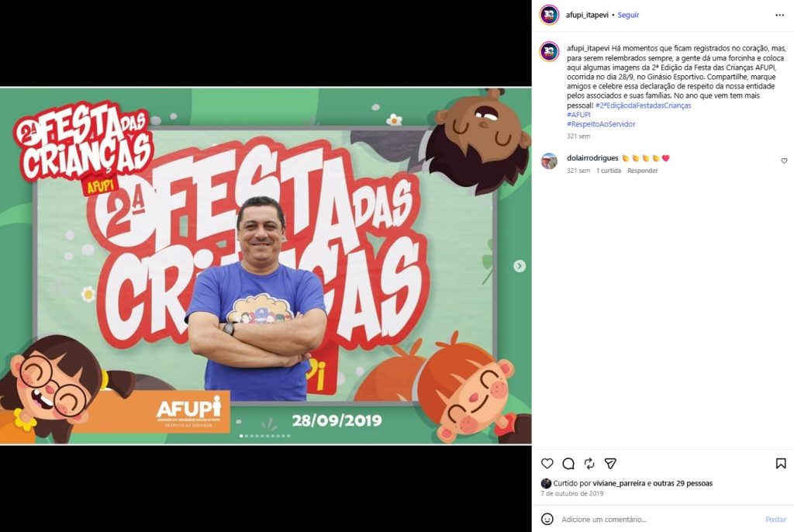
Task: Click the comment input field
Action: point(658,520)
